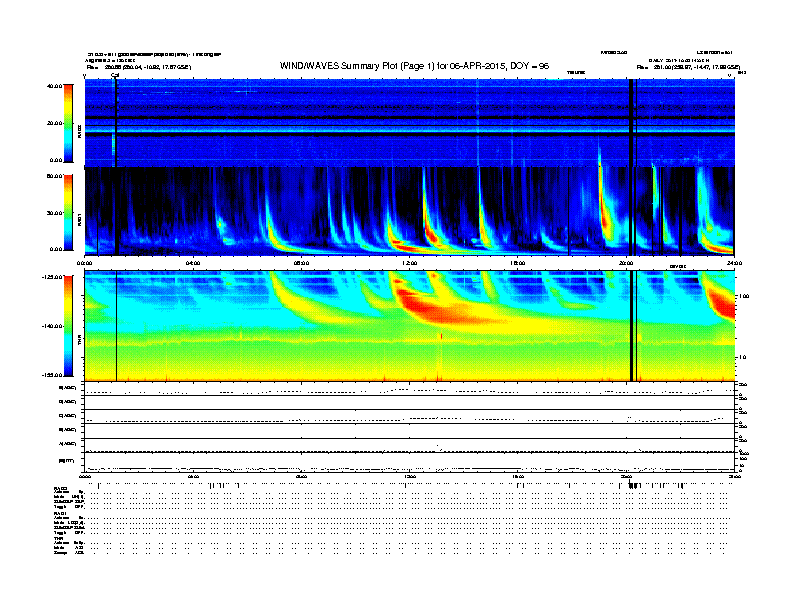Click the RAD1 vertical axis label

click(x=80, y=220)
